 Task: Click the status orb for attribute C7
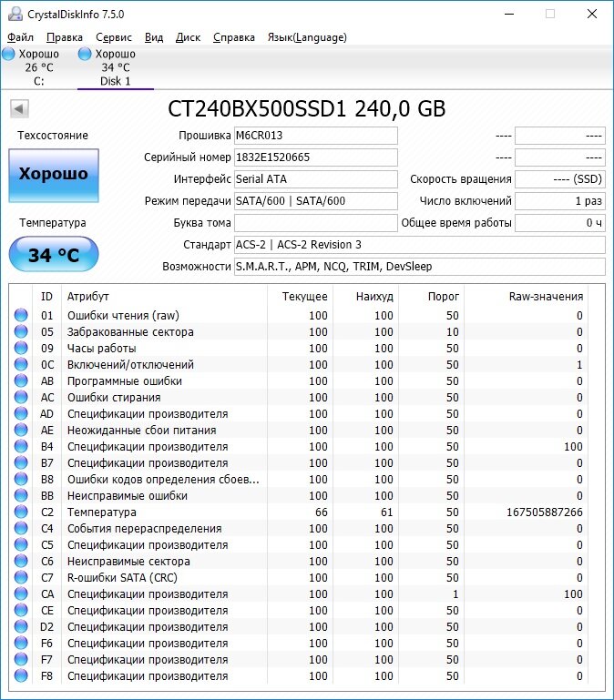click(21, 577)
